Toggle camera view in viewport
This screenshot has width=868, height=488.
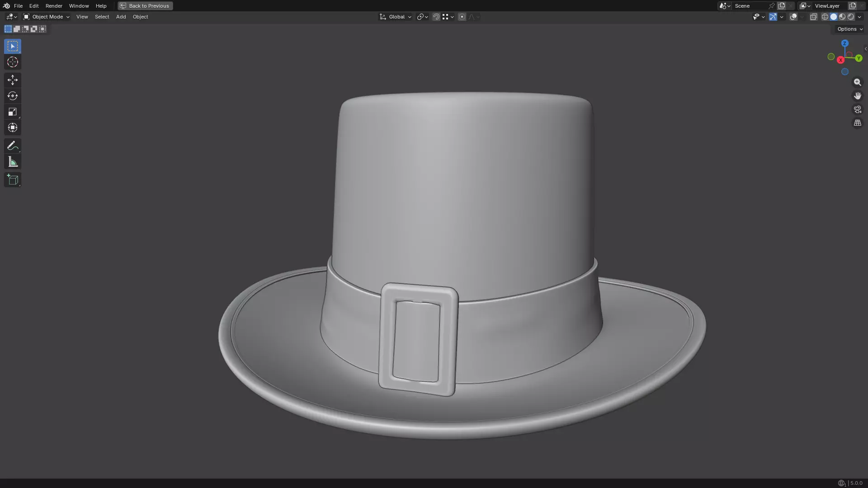tap(857, 109)
